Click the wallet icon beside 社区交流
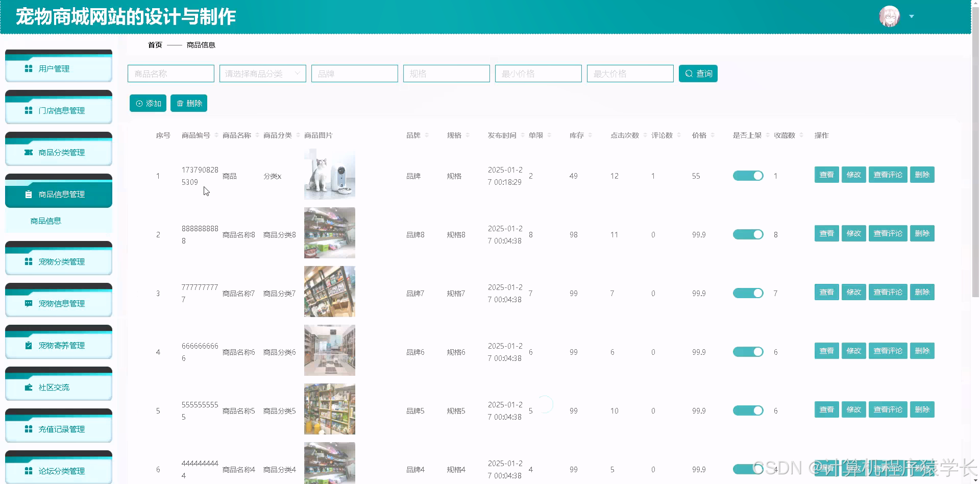980x484 pixels. (x=29, y=387)
